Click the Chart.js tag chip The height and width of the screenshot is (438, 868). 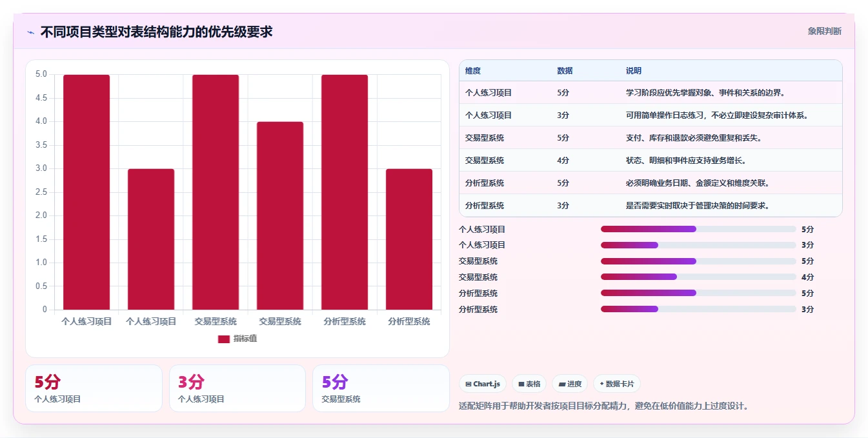click(483, 384)
